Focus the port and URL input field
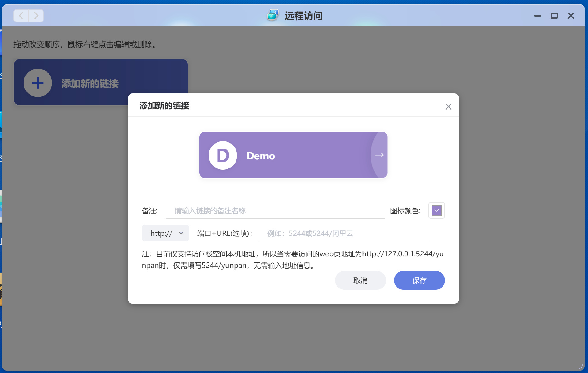 [344, 234]
